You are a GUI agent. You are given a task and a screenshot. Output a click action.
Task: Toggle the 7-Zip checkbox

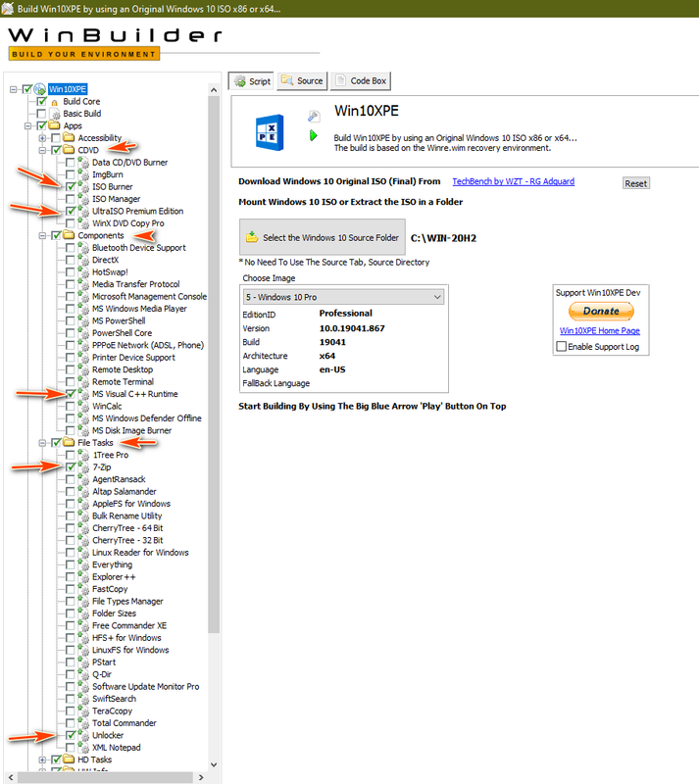click(x=71, y=467)
